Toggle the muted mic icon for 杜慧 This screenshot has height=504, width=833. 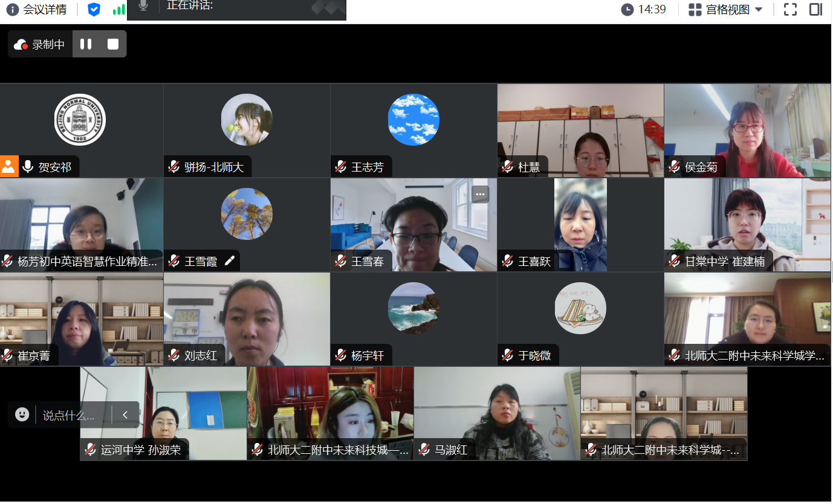pyautogui.click(x=508, y=167)
